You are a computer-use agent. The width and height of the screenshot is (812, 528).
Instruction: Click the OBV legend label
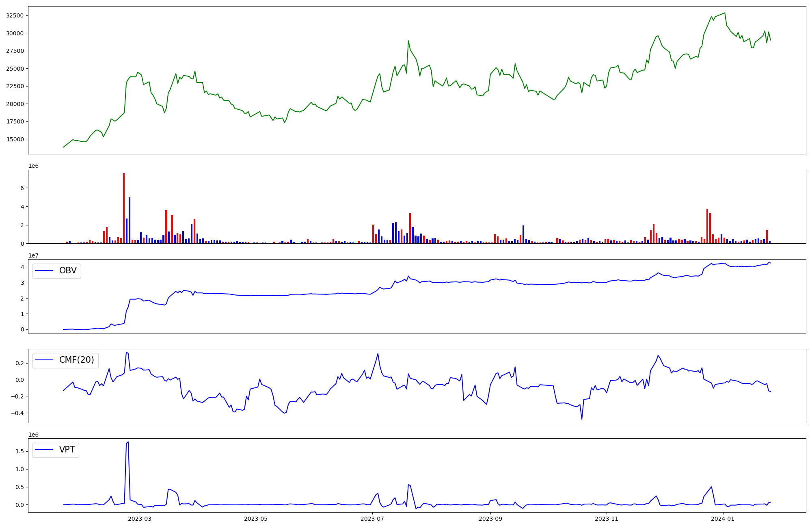(x=68, y=271)
